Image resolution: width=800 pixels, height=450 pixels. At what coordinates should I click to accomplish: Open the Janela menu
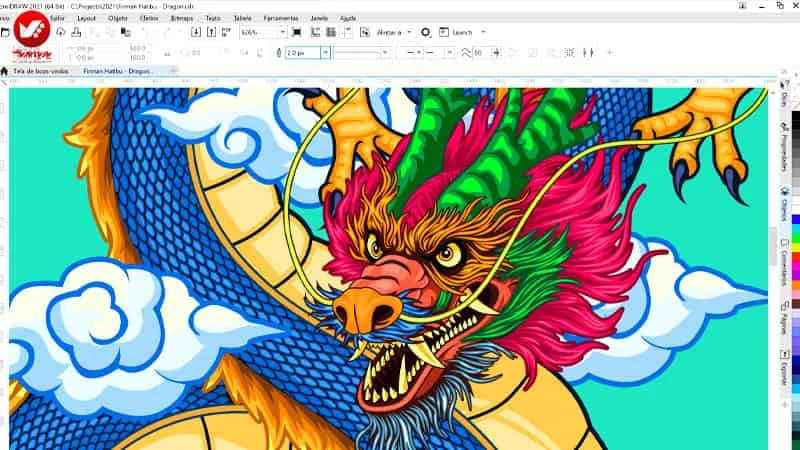click(319, 18)
